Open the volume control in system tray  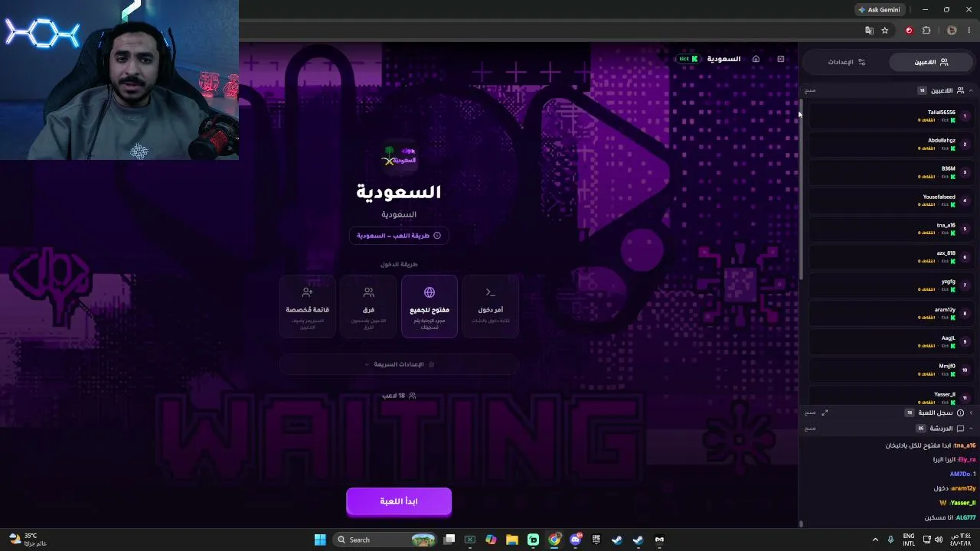(x=939, y=540)
